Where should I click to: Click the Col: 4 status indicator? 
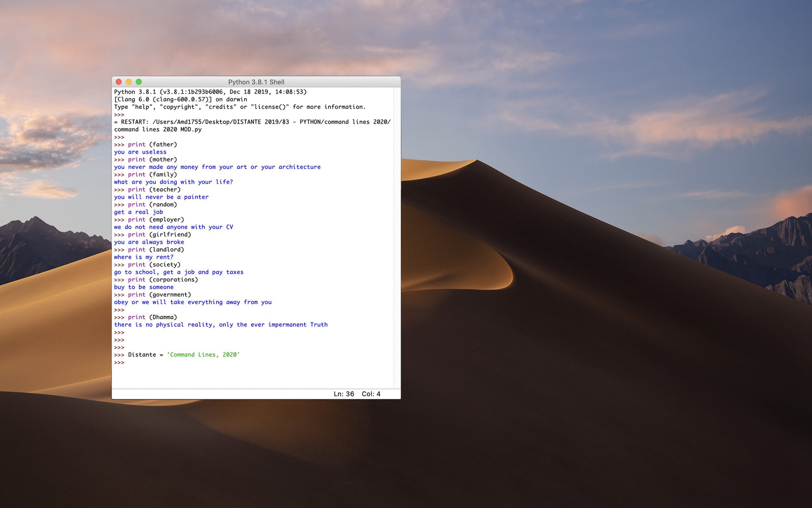coord(371,394)
